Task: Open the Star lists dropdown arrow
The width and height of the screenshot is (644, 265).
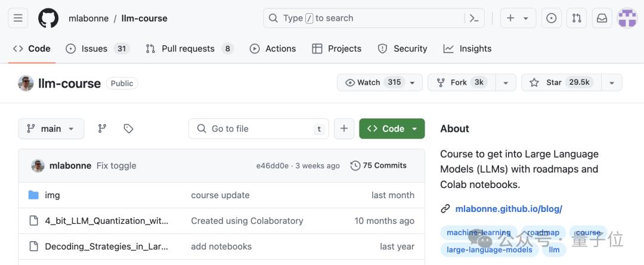Action: coord(611,82)
